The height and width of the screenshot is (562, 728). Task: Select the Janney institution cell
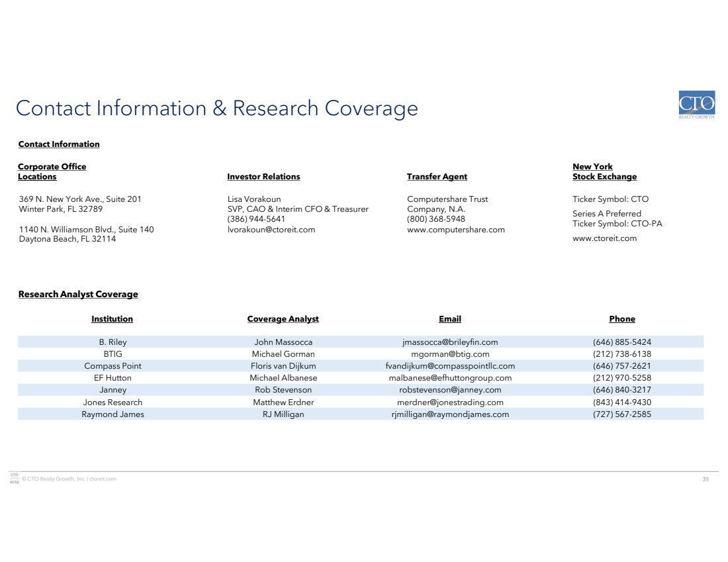113,390
